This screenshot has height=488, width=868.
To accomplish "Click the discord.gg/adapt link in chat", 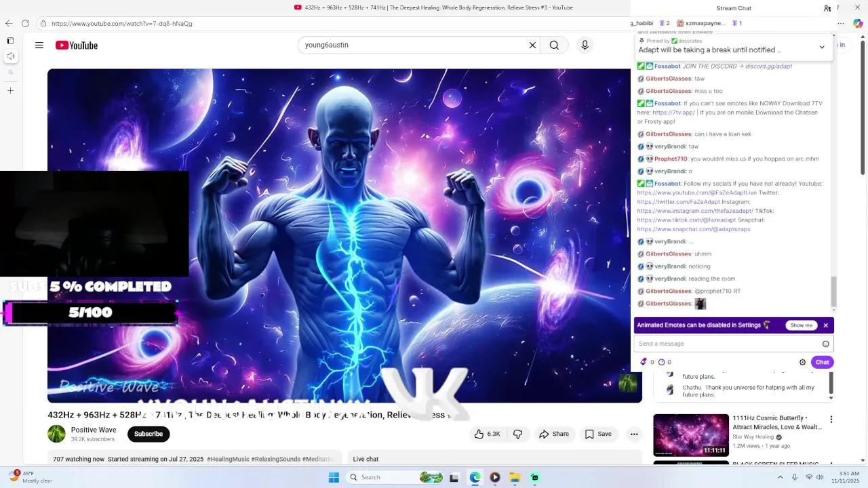I will tap(768, 66).
